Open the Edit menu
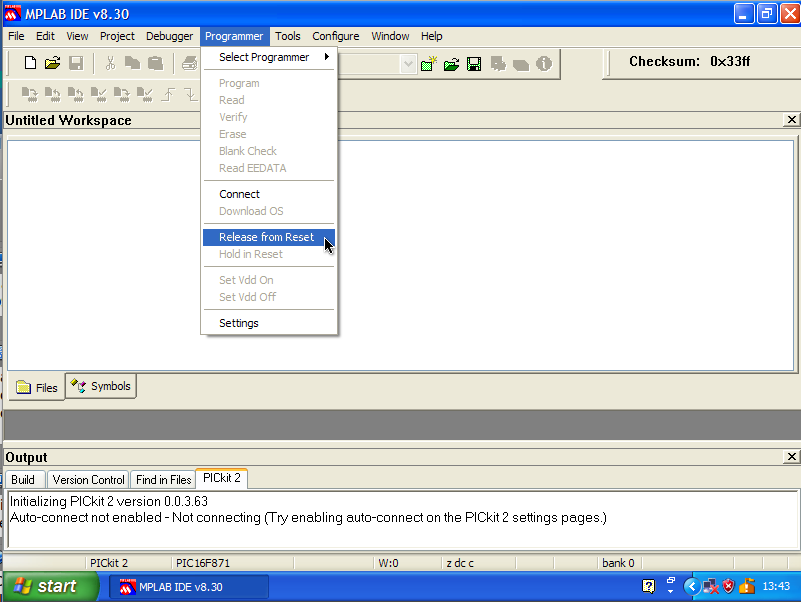The image size is (801, 602). (45, 36)
